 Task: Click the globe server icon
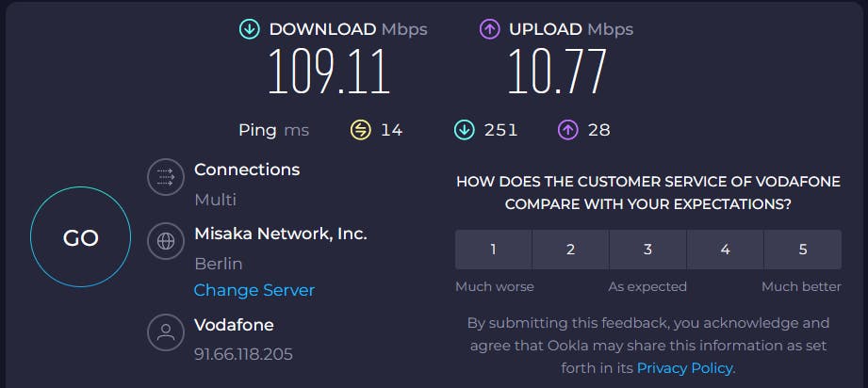click(x=166, y=240)
